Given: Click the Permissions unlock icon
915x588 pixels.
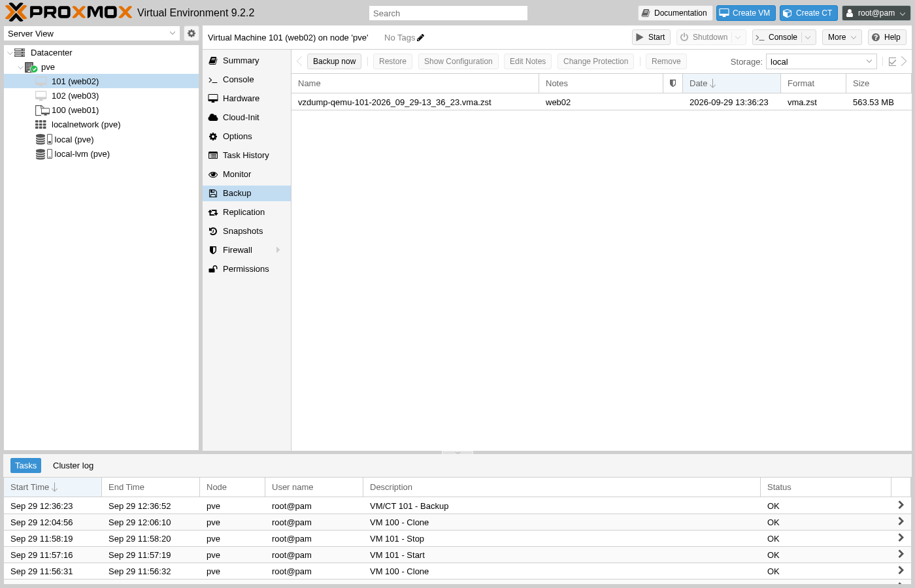Looking at the screenshot, I should 213,269.
